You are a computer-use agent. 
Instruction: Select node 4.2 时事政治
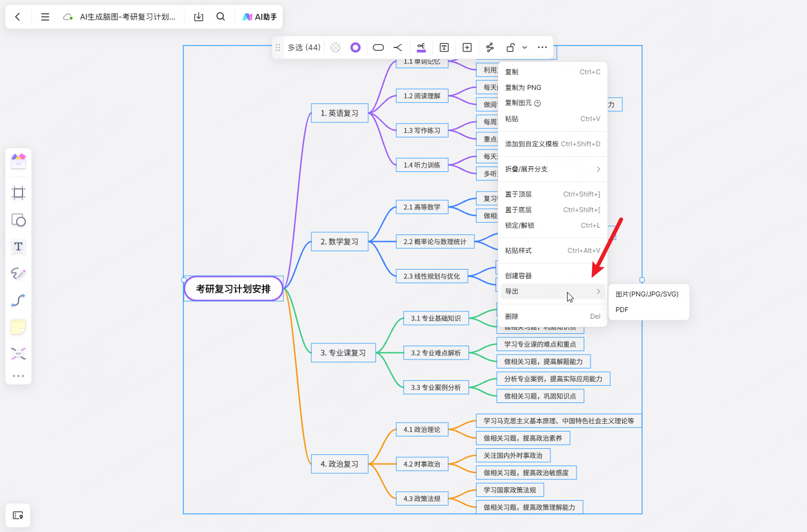(x=422, y=464)
